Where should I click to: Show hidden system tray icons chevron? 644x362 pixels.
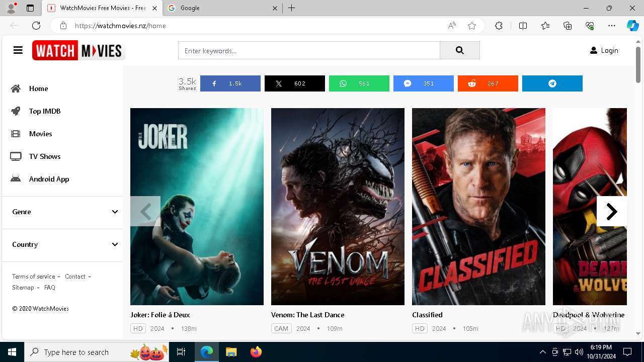point(542,352)
